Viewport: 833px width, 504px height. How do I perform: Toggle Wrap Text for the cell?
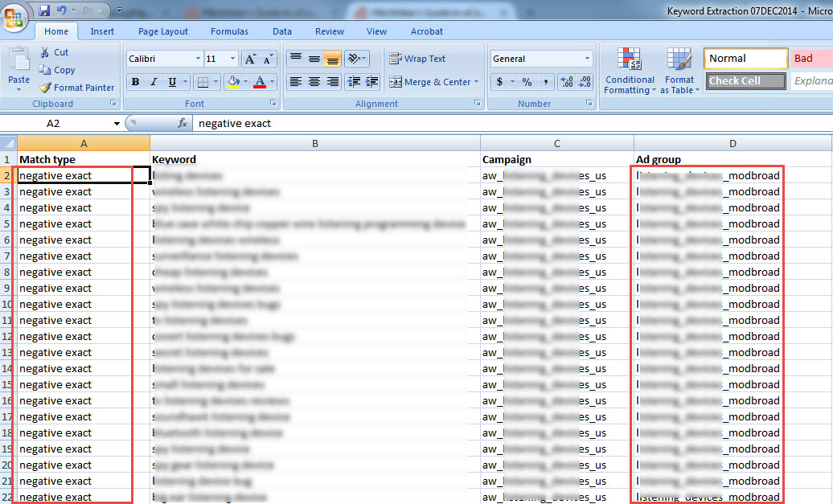(417, 59)
